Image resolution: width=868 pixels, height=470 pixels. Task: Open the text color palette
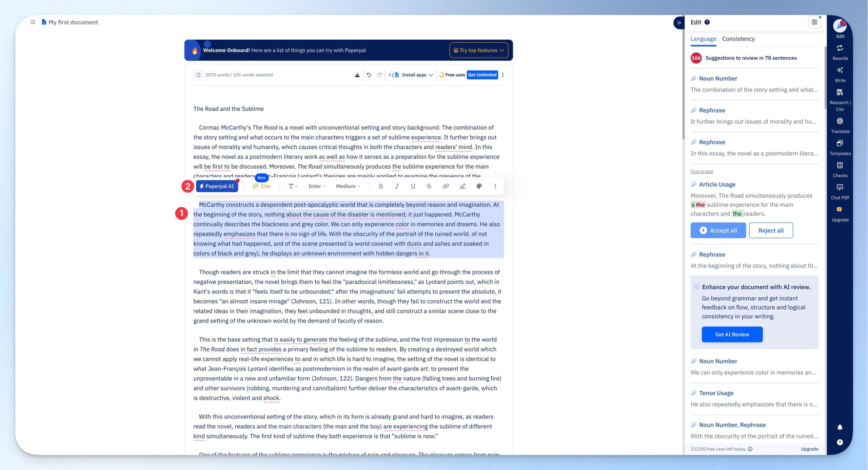[x=479, y=186]
